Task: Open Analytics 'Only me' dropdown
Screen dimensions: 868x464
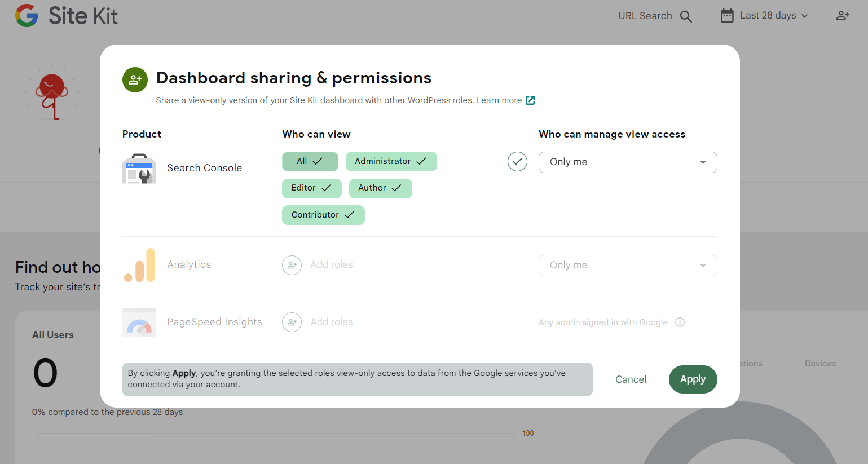Action: (628, 266)
